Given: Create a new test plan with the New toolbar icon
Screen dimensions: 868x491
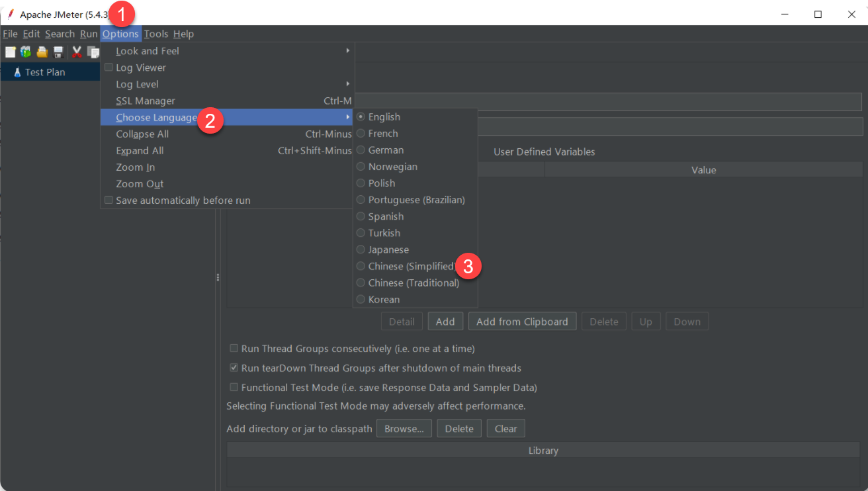Looking at the screenshot, I should pyautogui.click(x=10, y=52).
